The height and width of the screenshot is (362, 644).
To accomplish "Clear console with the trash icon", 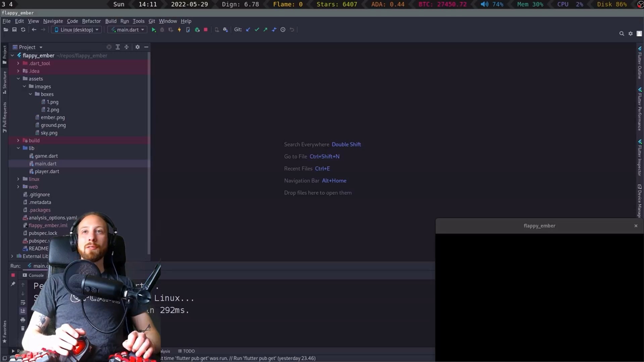I will (x=23, y=328).
